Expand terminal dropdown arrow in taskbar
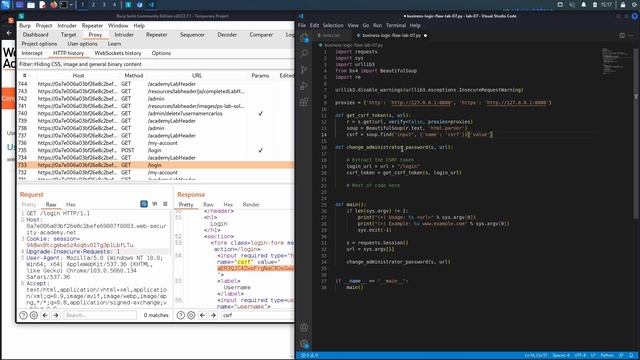Image resolution: width=640 pixels, height=360 pixels. (x=71, y=5)
